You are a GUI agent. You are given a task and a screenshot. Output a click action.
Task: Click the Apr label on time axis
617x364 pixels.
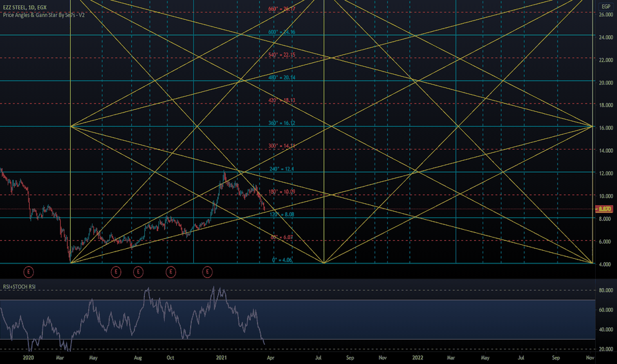[271, 357]
